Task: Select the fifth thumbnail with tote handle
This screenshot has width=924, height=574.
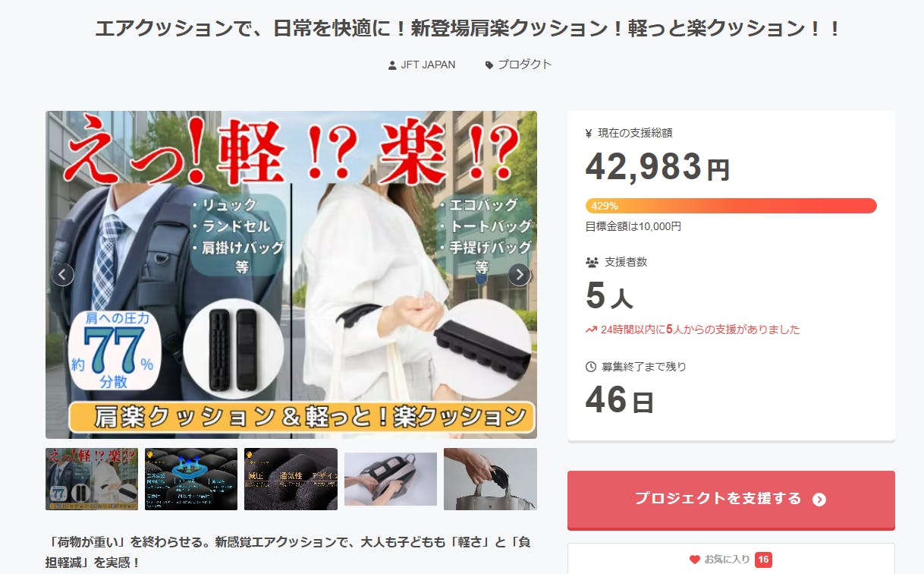Action: pyautogui.click(x=490, y=479)
